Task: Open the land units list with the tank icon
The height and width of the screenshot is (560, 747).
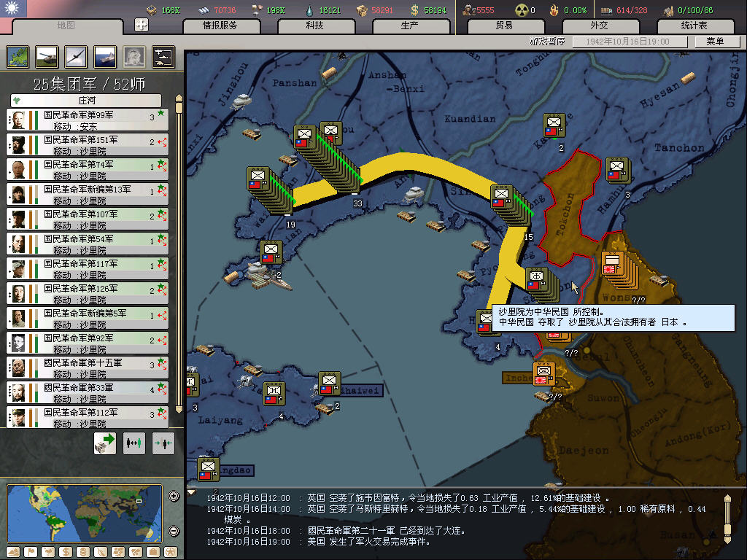Action: click(47, 57)
